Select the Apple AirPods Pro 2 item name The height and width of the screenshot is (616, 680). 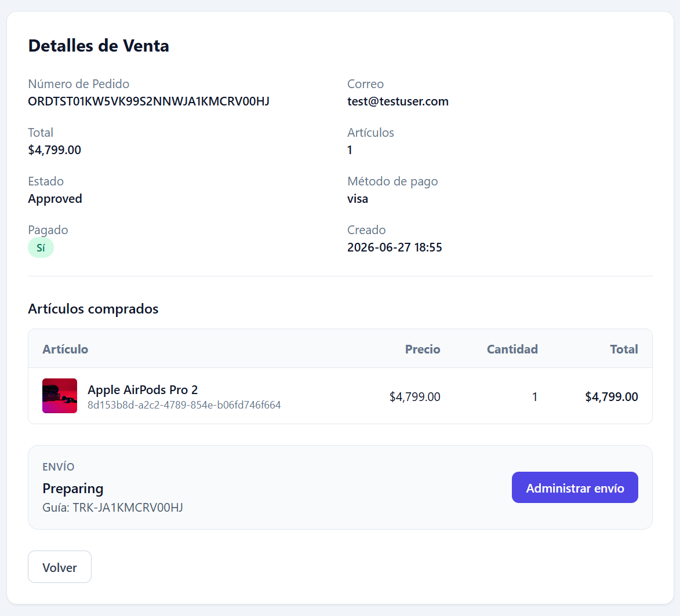point(143,390)
